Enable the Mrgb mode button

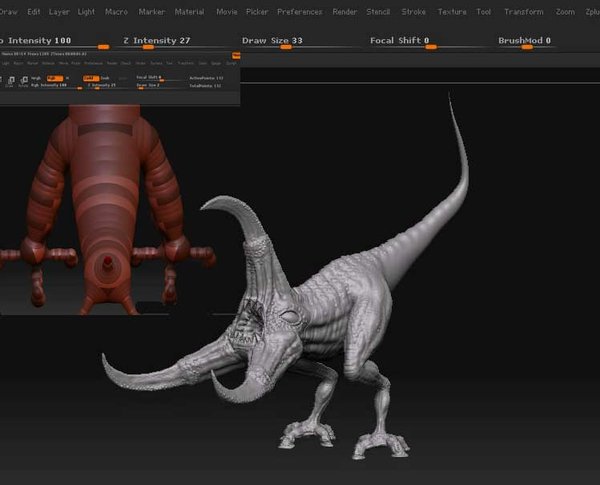tap(36, 78)
